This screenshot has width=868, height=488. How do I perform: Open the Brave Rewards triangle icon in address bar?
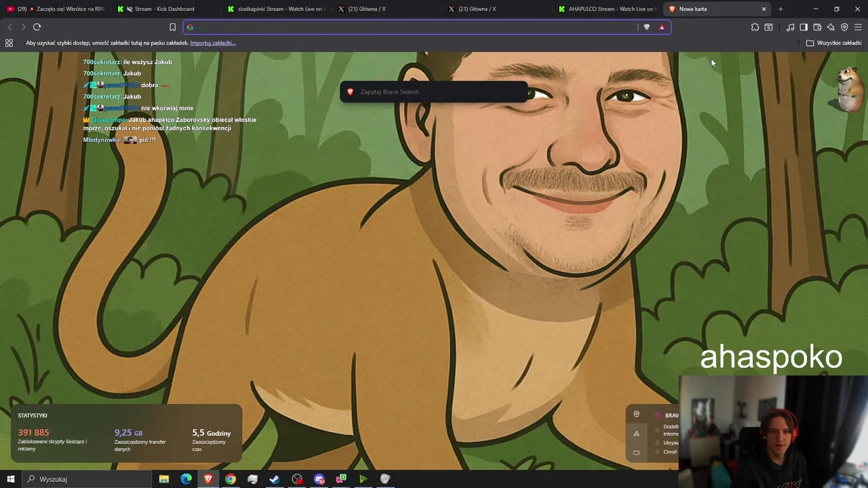662,27
